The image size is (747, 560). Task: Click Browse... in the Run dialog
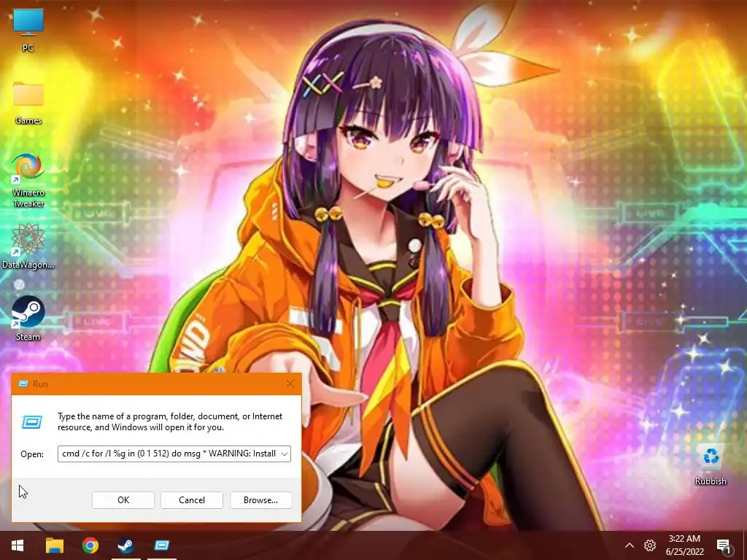(260, 500)
